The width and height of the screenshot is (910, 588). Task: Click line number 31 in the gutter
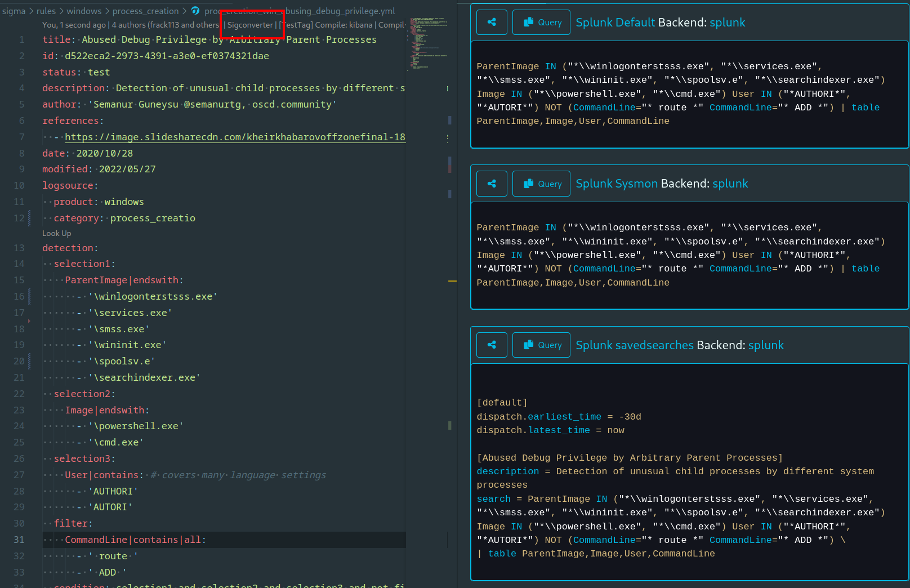pyautogui.click(x=19, y=540)
